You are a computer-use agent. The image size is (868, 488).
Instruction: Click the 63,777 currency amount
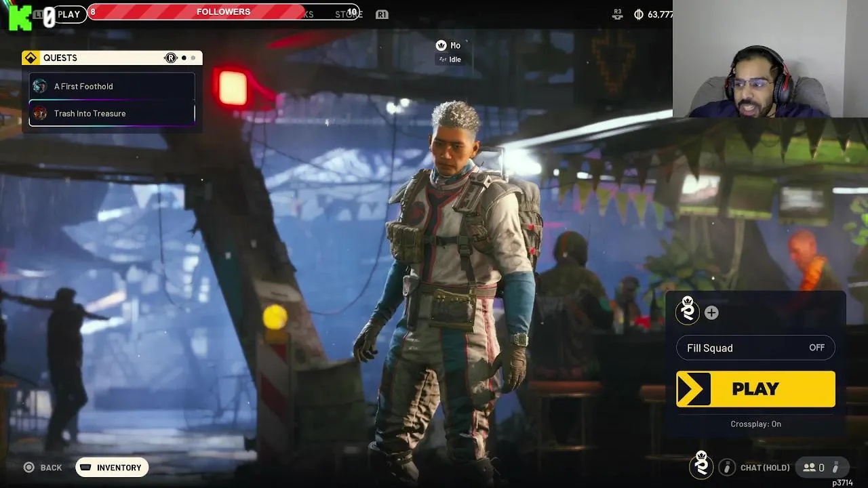tap(660, 14)
